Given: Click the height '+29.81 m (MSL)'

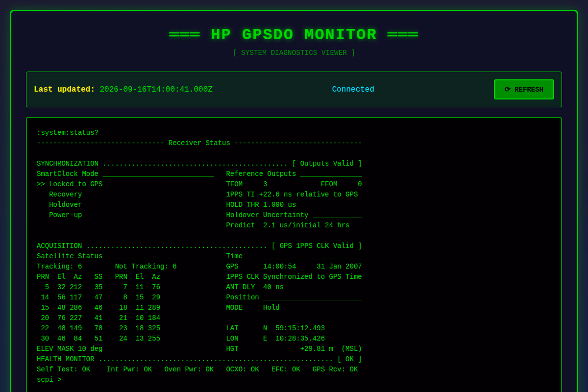Looking at the screenshot, I should pos(331,349).
